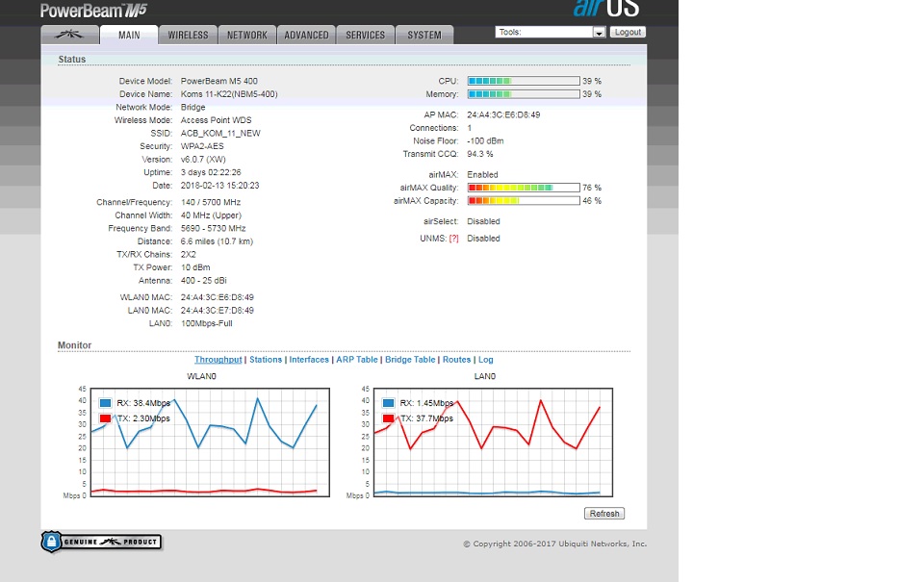Go to the ADVANCED tab
Screen dimensions: 924x582
306,35
